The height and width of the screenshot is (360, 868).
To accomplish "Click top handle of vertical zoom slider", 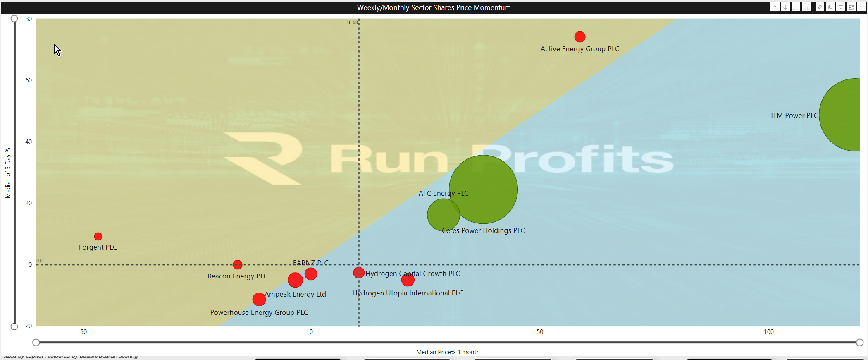I will [x=14, y=18].
